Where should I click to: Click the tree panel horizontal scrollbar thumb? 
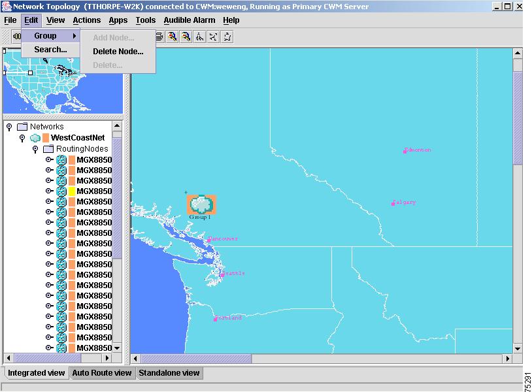48,358
